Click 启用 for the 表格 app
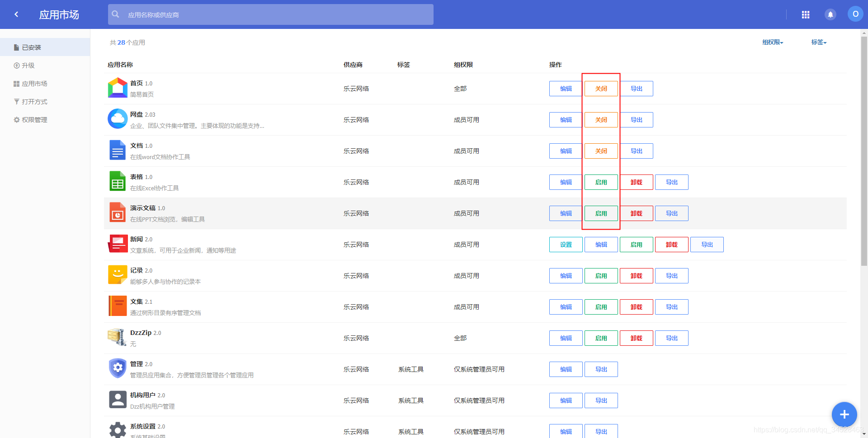The image size is (868, 438). click(601, 182)
